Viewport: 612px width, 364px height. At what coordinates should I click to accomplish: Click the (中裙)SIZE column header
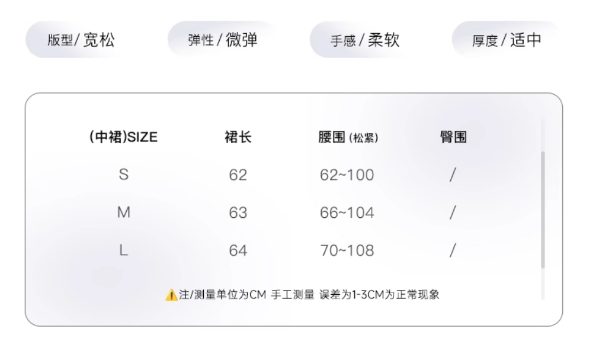[x=123, y=138]
